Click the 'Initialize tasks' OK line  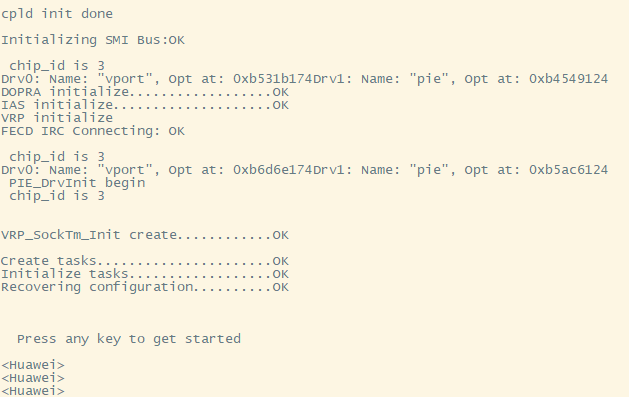144,274
